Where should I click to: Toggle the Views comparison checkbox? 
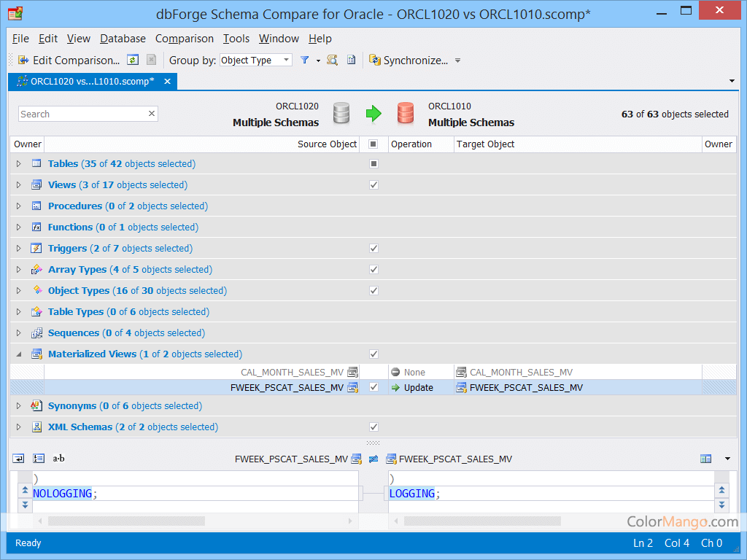[x=373, y=184]
